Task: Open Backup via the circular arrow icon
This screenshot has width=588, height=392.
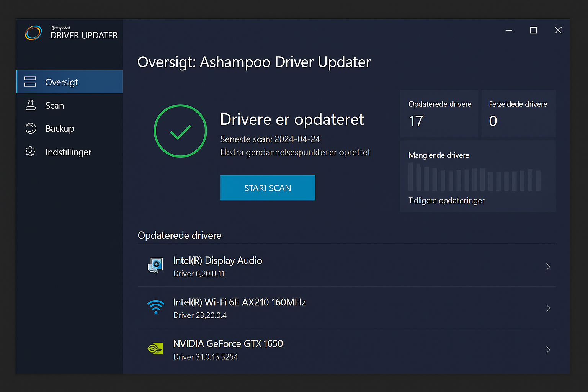Action: tap(30, 128)
